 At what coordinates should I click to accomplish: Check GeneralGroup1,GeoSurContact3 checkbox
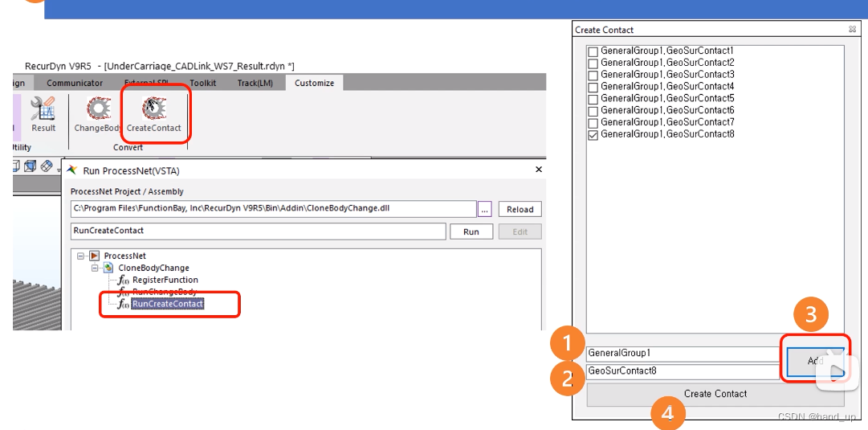tap(593, 75)
